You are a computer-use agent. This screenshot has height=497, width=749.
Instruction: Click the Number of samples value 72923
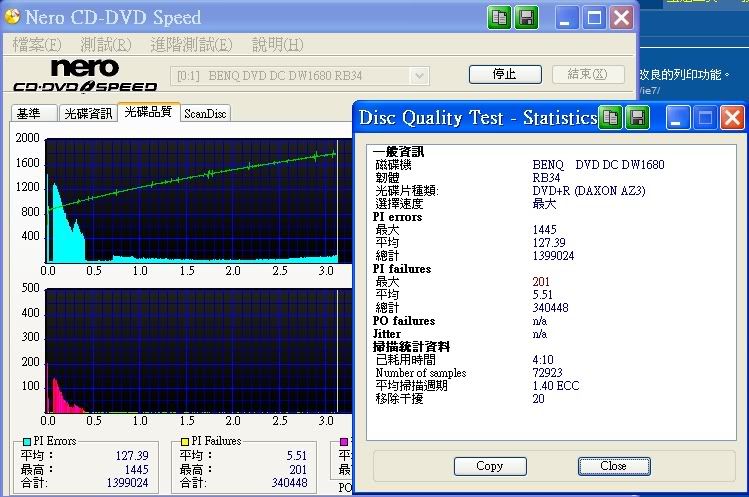[x=547, y=373]
